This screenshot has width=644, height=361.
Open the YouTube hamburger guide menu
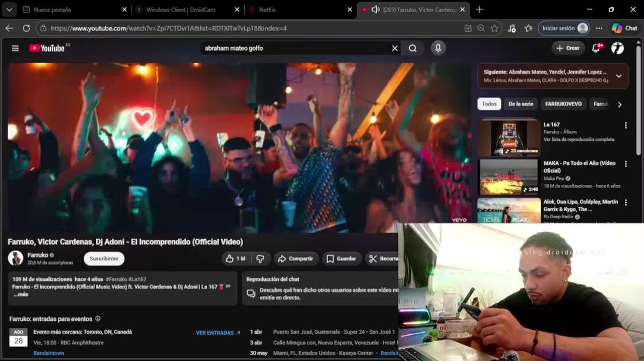click(x=15, y=48)
